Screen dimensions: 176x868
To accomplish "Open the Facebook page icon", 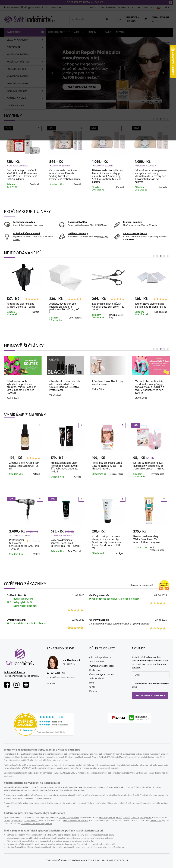I will (7, 685).
